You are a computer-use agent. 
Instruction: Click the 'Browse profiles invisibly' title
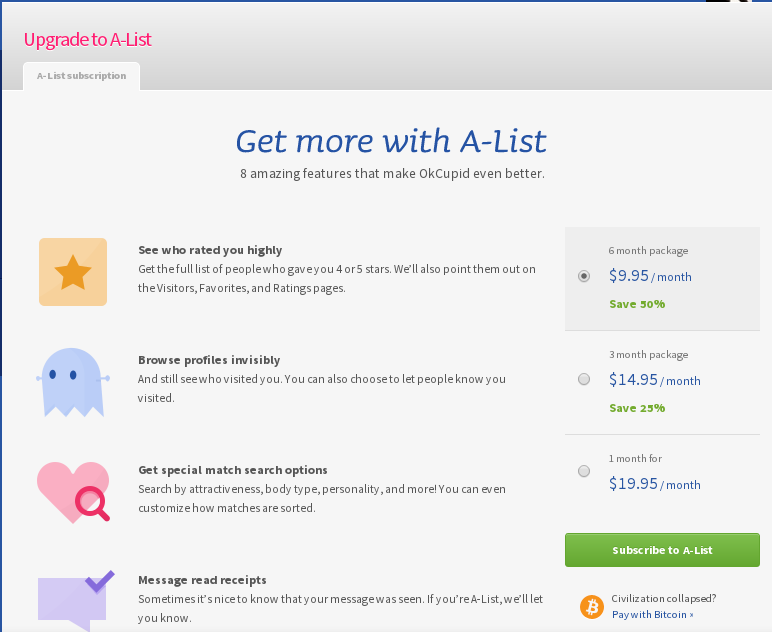209,360
